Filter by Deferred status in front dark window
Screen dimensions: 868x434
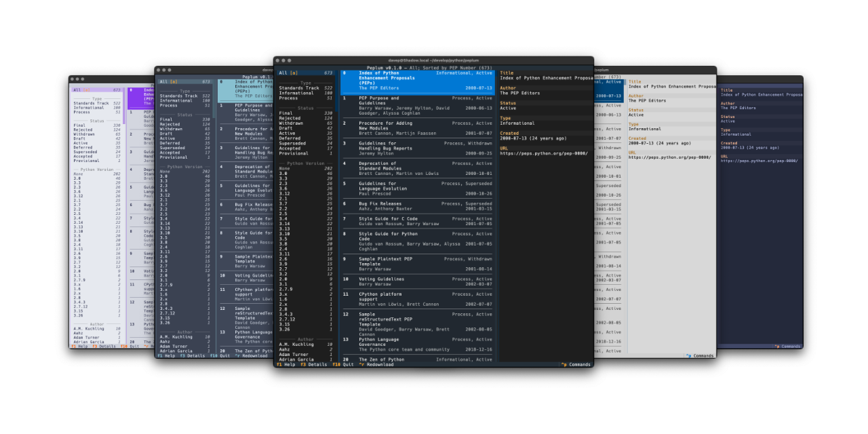(306, 138)
